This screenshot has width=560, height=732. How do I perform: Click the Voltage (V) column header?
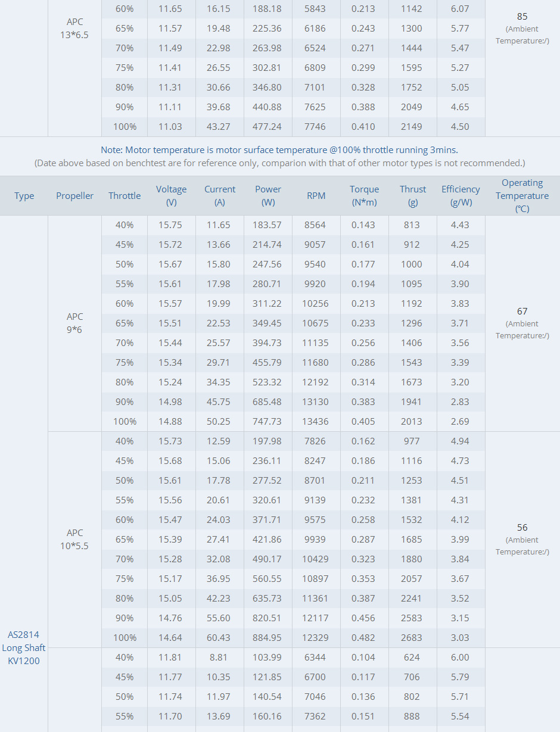pyautogui.click(x=172, y=196)
